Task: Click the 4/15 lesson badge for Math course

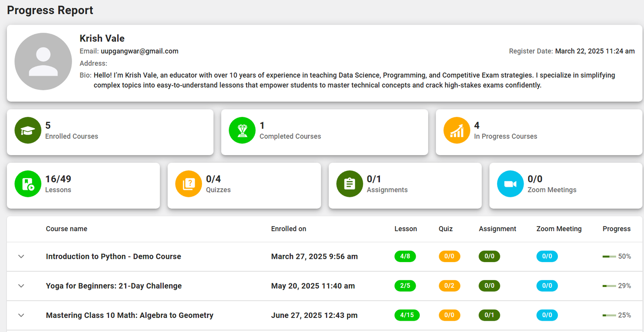Action: click(x=407, y=315)
